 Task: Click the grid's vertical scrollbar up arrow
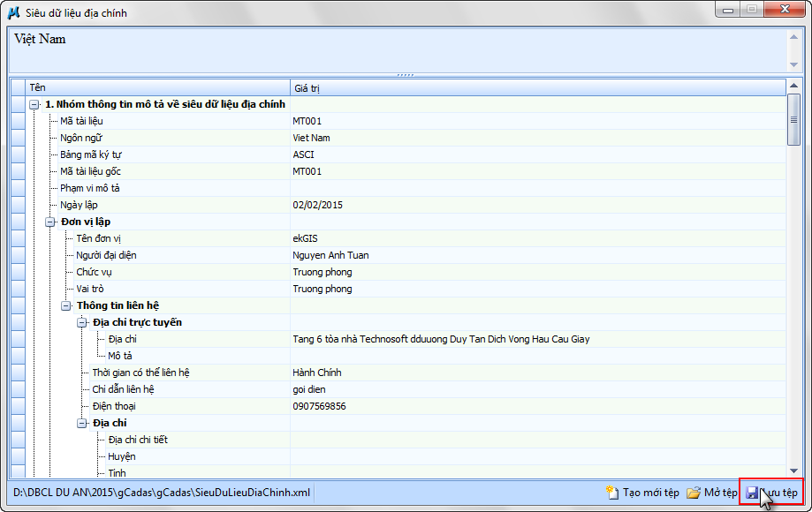[793, 87]
